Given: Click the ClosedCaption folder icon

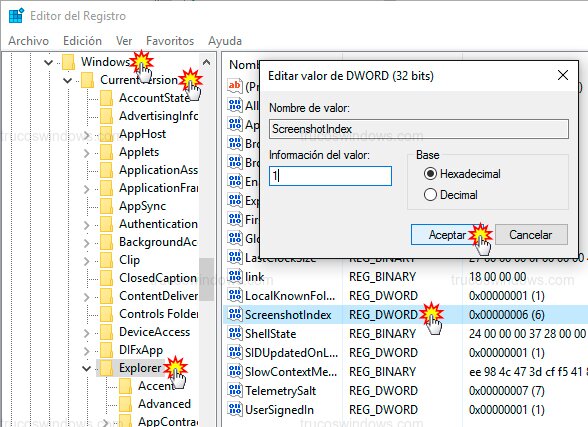Looking at the screenshot, I should click(x=106, y=278).
